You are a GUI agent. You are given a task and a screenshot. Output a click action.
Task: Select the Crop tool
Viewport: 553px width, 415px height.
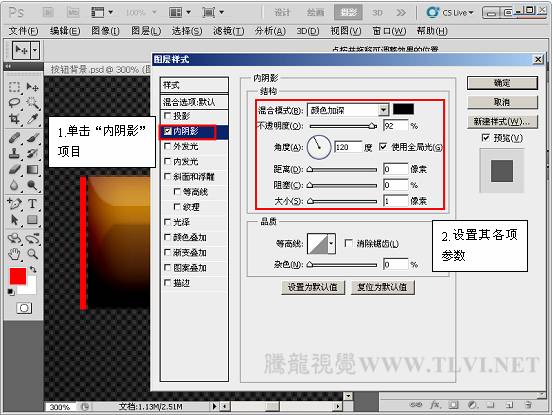14,119
